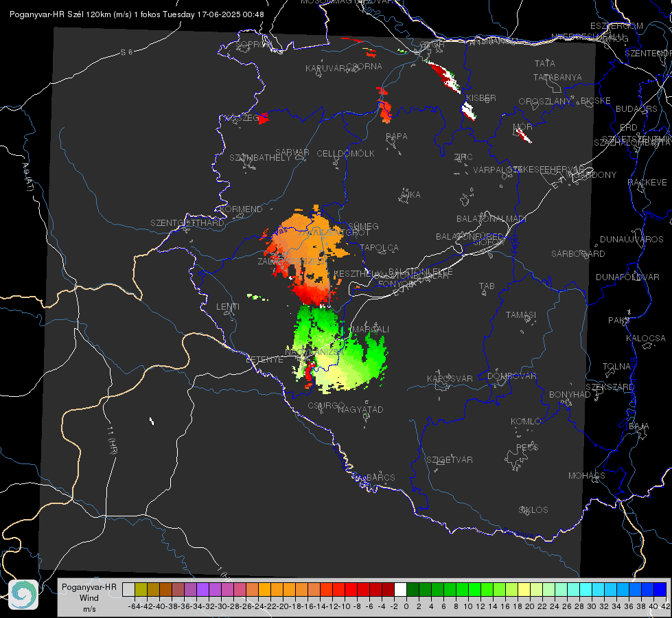
Task: Select the purple swatch between -34 and -32
Action: coord(202,589)
